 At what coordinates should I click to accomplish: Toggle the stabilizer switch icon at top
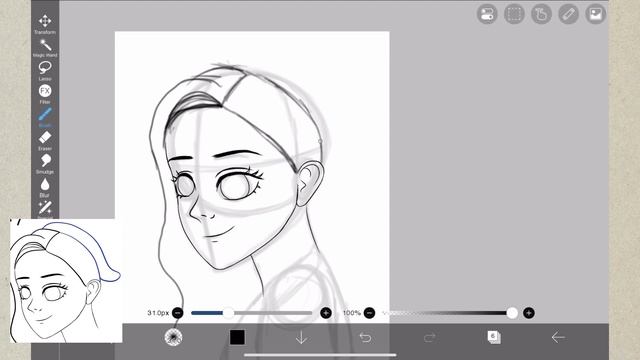487,14
